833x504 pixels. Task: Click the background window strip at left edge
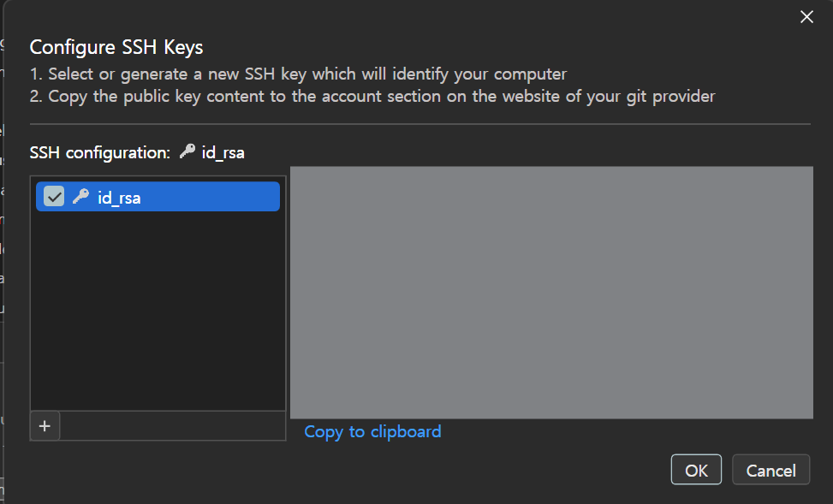[2, 252]
